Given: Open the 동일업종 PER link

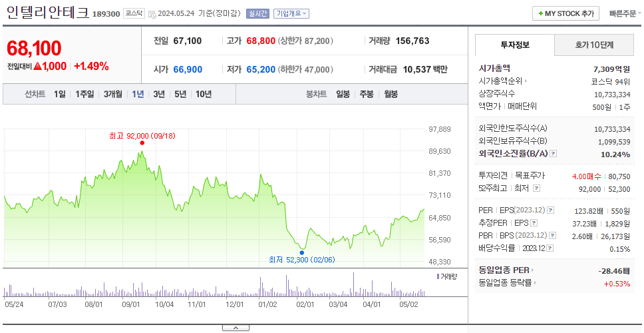Looking at the screenshot, I should click(x=506, y=270).
